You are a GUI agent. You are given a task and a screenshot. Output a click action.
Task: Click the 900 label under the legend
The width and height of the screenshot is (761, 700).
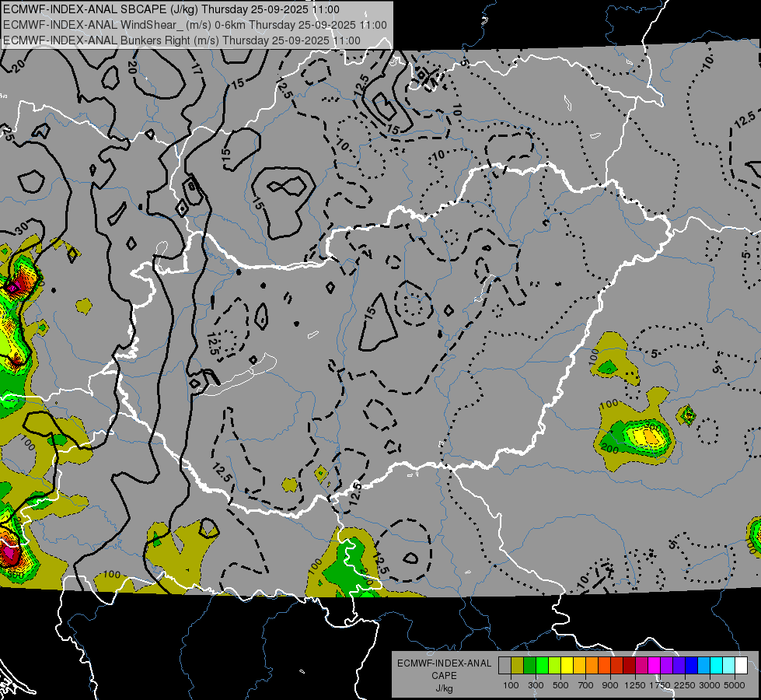coord(610,685)
